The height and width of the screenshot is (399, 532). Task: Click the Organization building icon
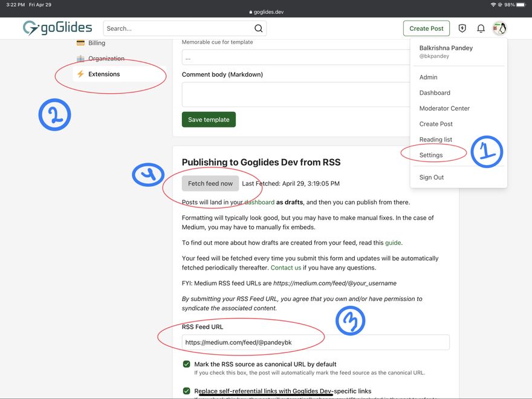(80, 59)
